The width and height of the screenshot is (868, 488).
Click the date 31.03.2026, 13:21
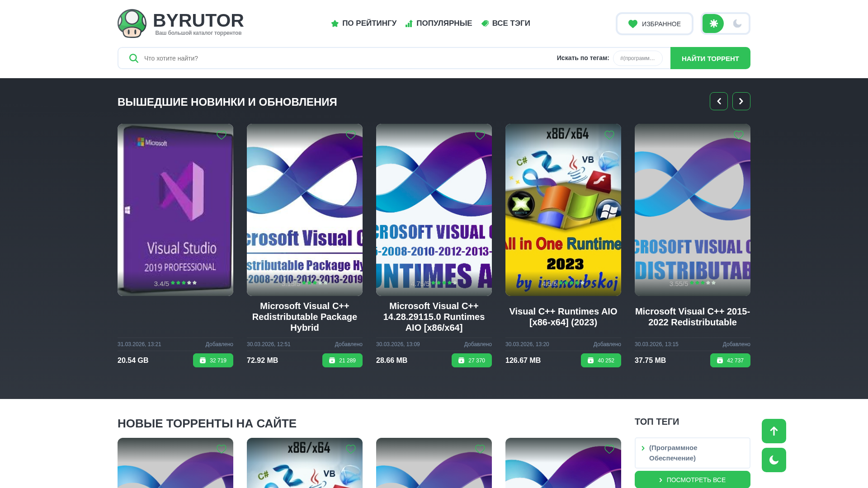point(139,344)
